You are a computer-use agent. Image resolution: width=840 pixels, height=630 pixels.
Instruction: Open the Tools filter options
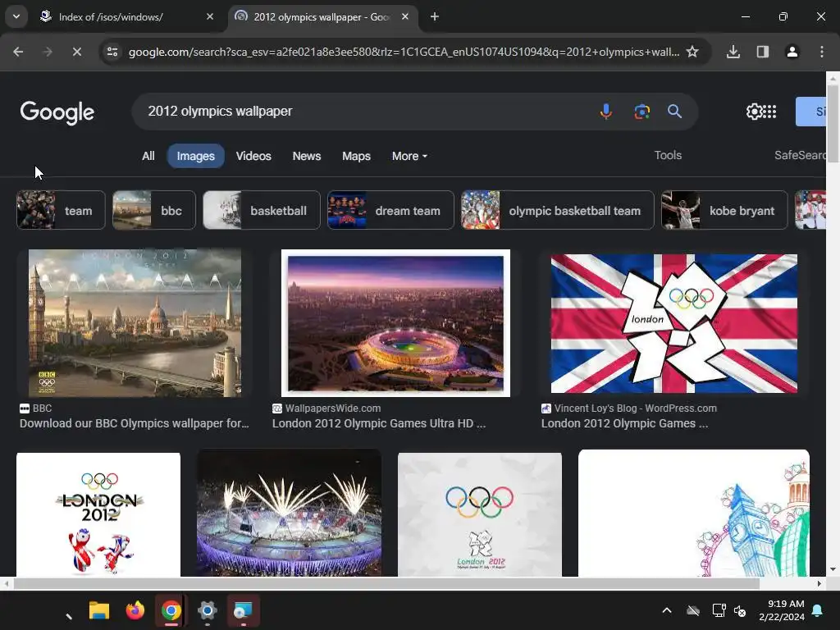pyautogui.click(x=668, y=155)
